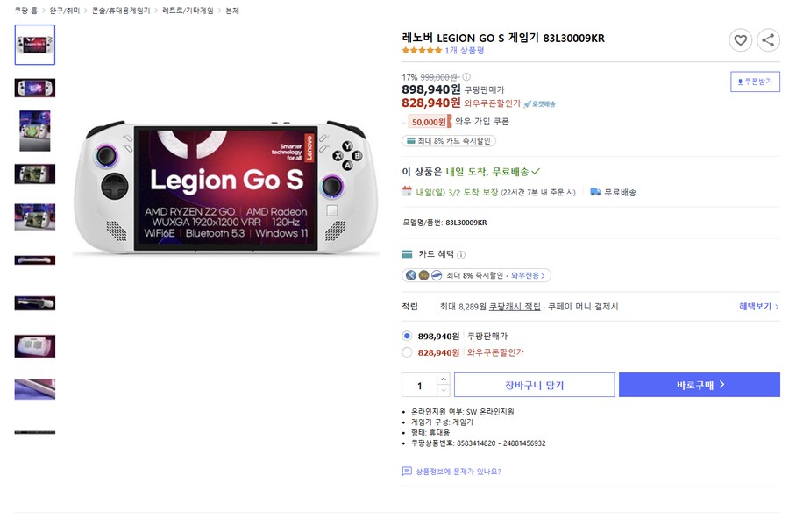Click the 바로구매 purchase button
The width and height of the screenshot is (789, 532).
(x=700, y=386)
